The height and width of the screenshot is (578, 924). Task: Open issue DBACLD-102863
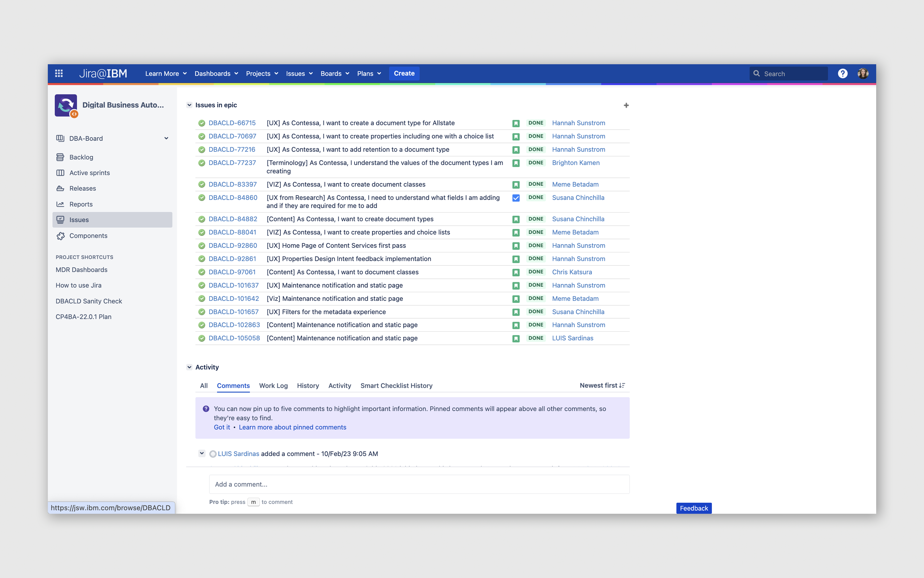click(234, 325)
